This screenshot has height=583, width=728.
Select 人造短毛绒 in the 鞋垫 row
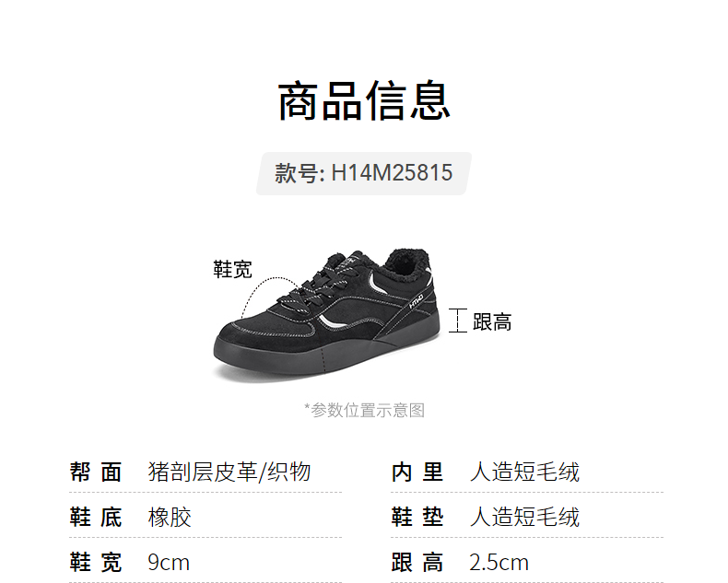[524, 517]
